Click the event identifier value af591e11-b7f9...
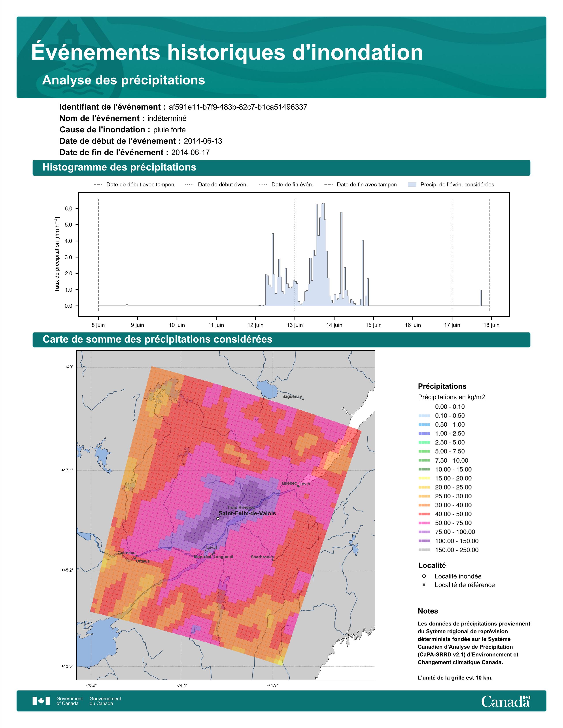This screenshot has width=563, height=728. tap(238, 107)
